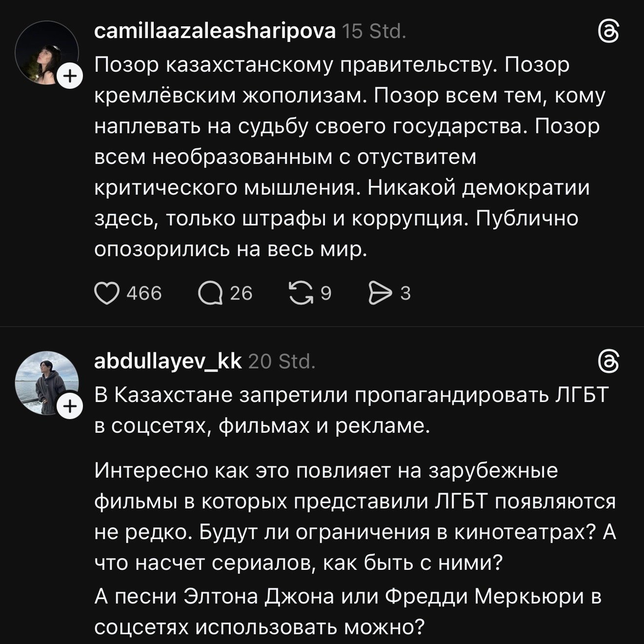Click the 466 likes count
The width and height of the screenshot is (644, 644).
click(144, 293)
